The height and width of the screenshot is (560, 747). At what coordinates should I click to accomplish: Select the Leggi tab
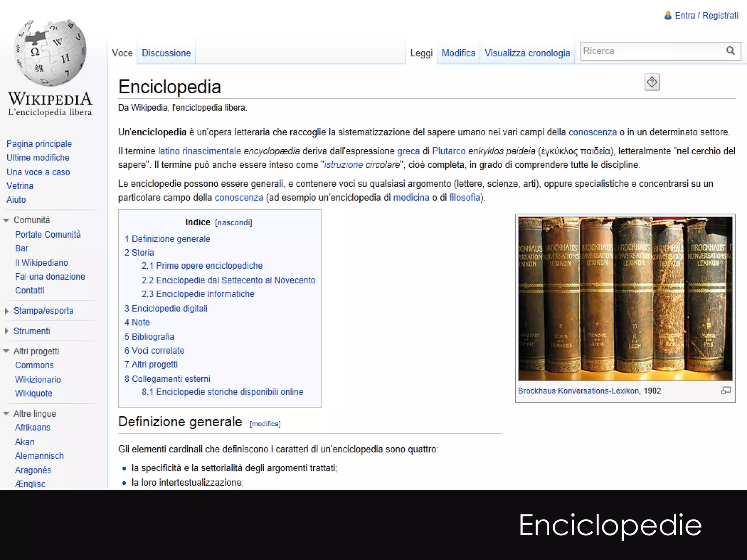click(x=421, y=53)
